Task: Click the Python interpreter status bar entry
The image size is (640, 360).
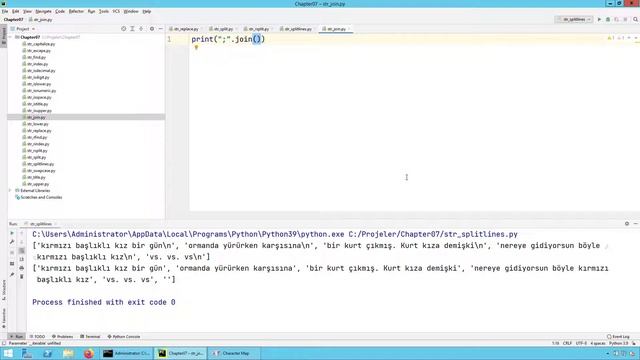Action: coord(618,344)
